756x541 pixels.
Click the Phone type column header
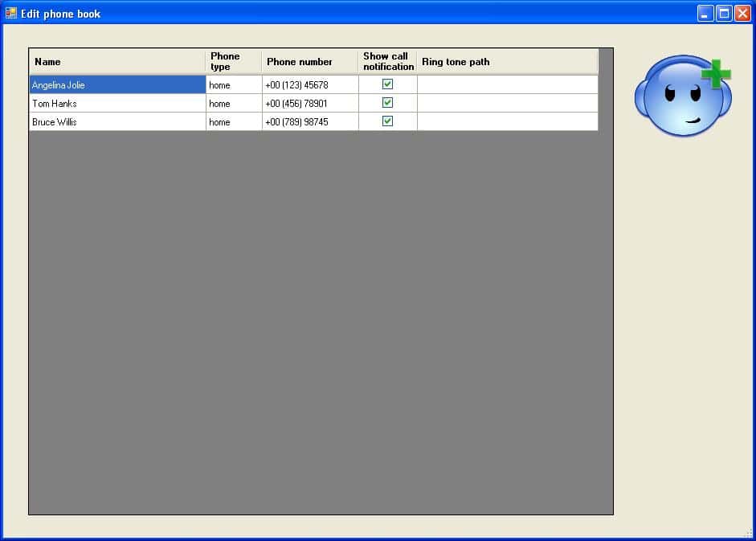click(x=233, y=62)
